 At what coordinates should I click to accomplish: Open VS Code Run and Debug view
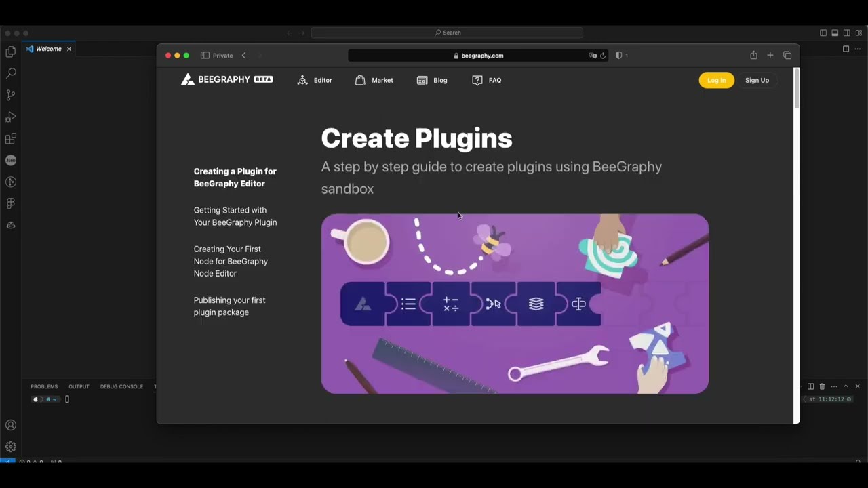[11, 117]
